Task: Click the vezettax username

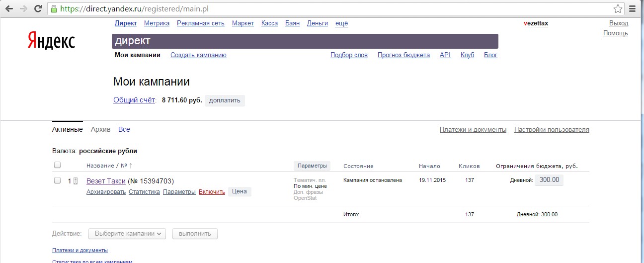Action: coord(536,23)
